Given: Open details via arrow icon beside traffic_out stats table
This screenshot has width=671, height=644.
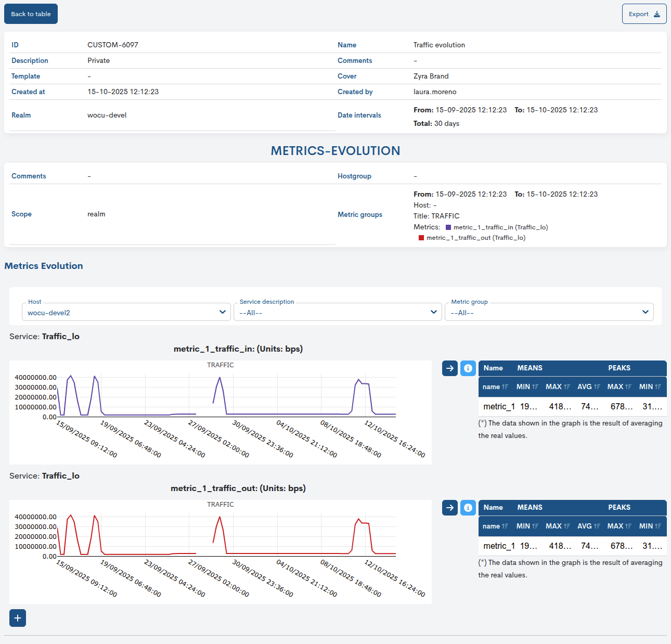Looking at the screenshot, I should (449, 507).
